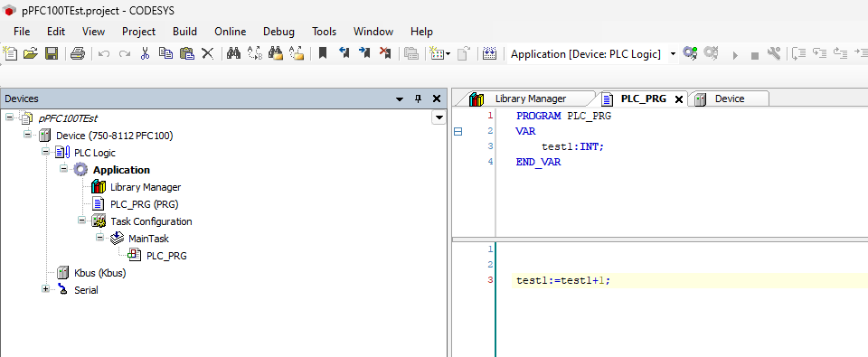
Task: Switch to the Device editor tab
Action: 730,99
